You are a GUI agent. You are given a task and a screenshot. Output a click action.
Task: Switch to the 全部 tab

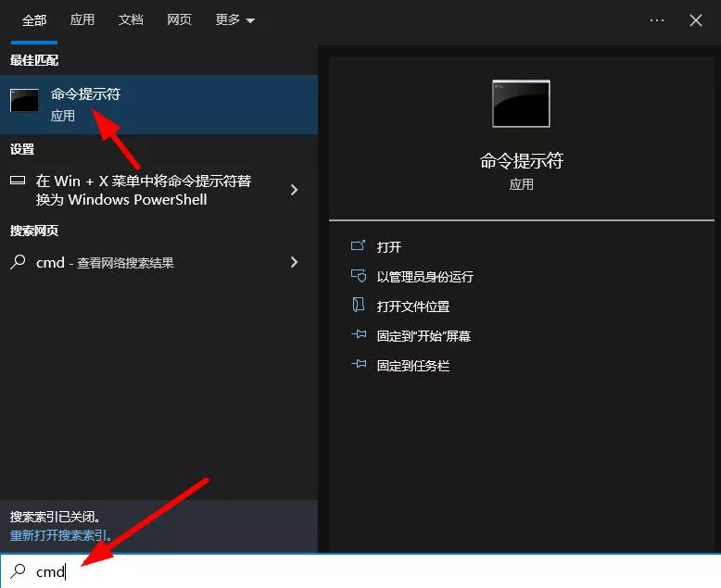(34, 20)
